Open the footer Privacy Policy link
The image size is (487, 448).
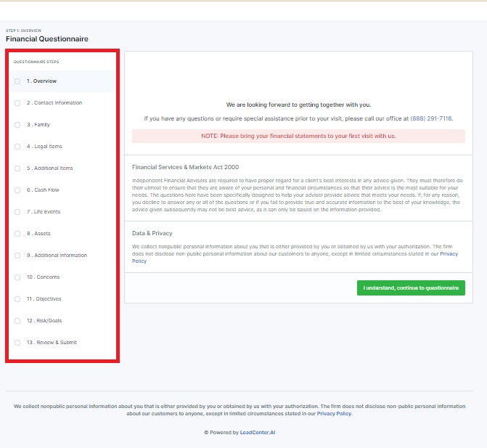point(333,413)
